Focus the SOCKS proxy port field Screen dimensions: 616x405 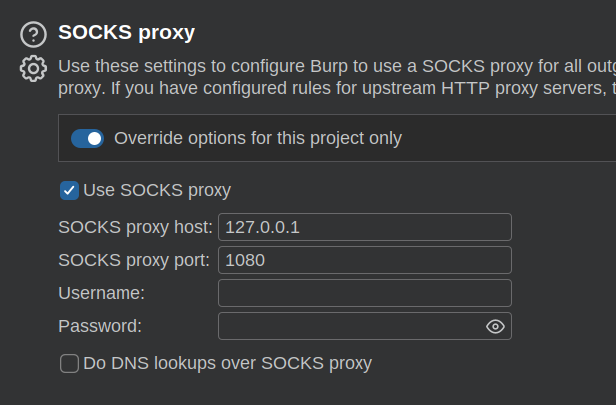[x=364, y=260]
